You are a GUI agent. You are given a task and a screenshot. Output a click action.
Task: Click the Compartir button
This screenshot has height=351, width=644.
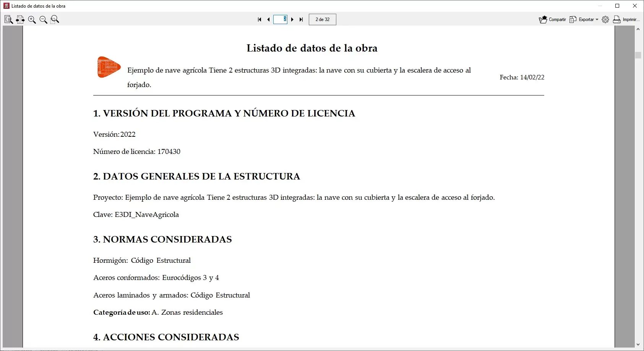pyautogui.click(x=552, y=19)
